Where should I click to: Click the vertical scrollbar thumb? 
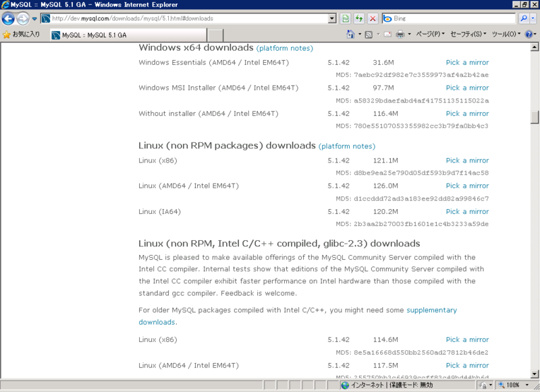tap(535, 117)
